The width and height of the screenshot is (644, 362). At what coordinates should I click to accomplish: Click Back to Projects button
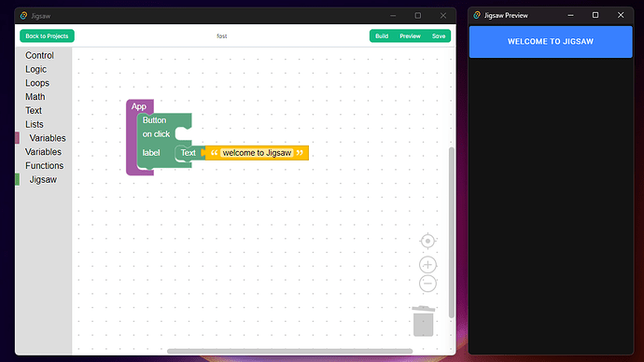(x=47, y=36)
